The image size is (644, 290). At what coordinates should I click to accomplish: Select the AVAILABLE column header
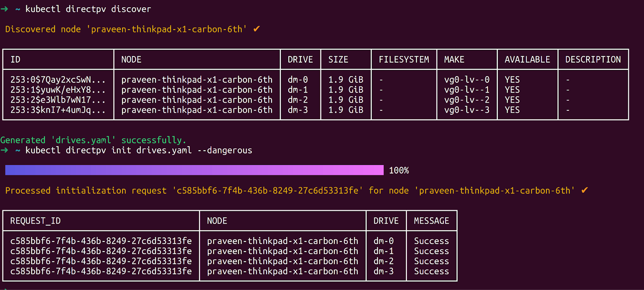527,60
